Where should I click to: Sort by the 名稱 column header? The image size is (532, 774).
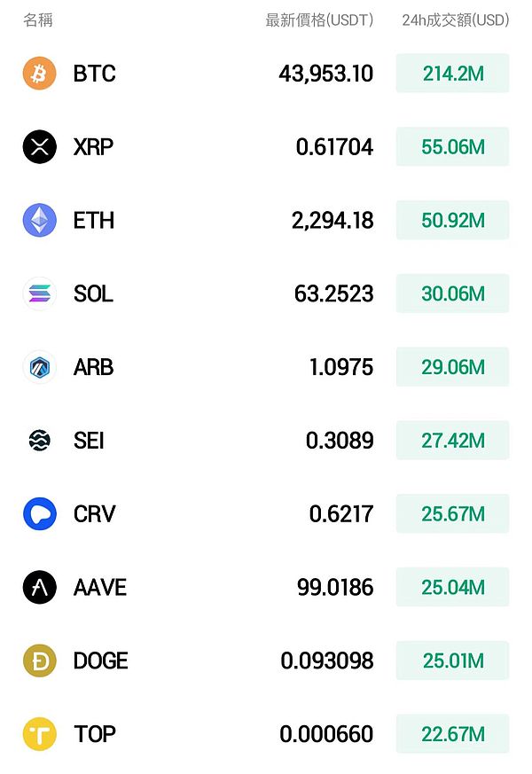[x=38, y=20]
